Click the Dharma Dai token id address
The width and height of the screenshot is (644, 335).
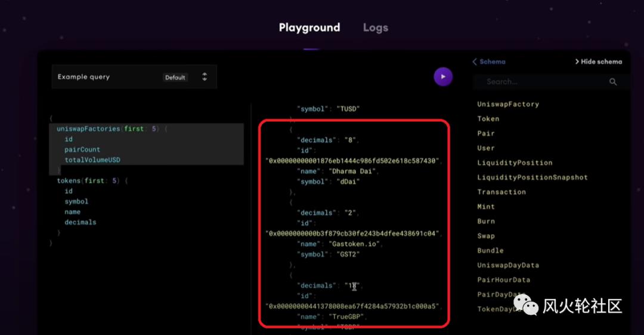354,161
